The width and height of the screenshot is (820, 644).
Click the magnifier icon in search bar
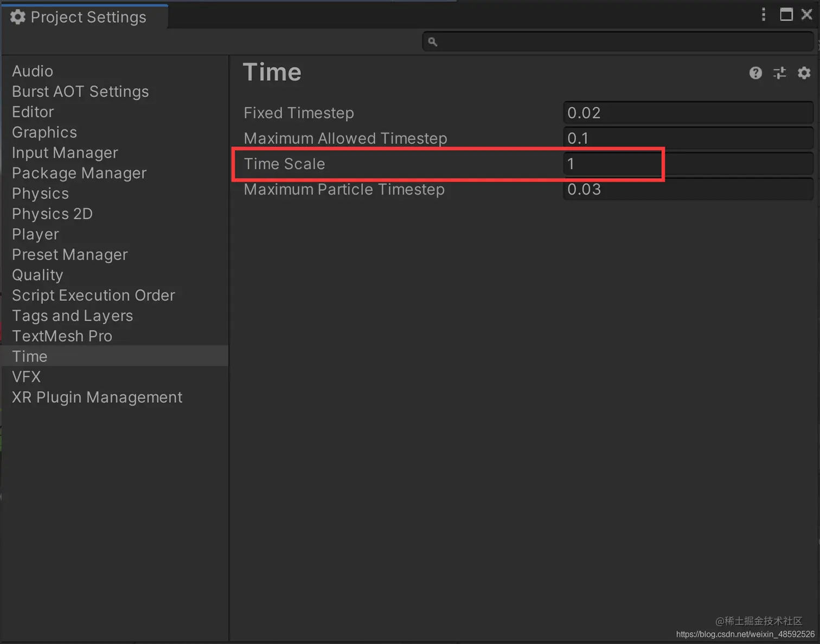[432, 41]
